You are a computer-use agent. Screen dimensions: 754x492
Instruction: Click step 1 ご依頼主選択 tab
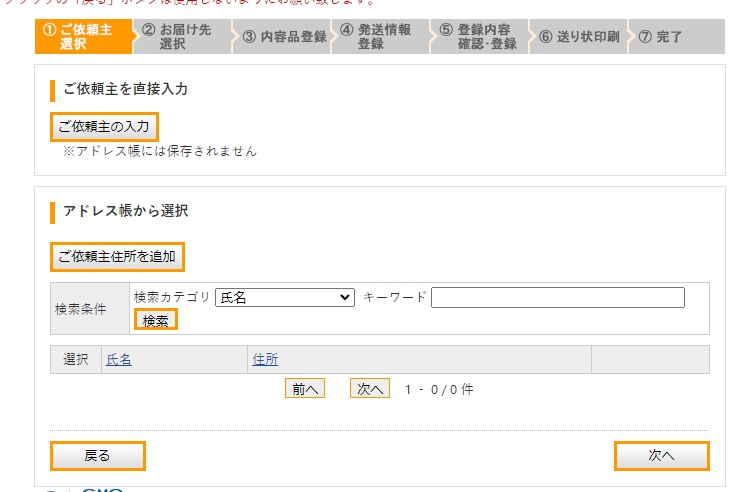tap(82, 37)
